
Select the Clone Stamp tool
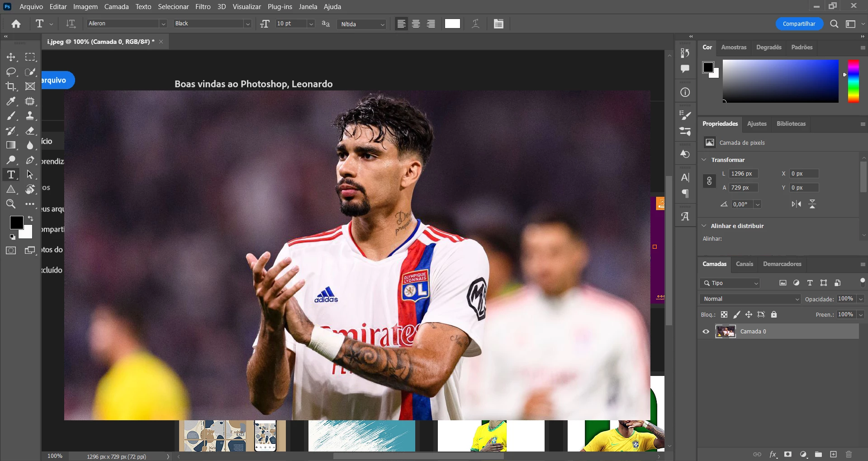(x=30, y=116)
